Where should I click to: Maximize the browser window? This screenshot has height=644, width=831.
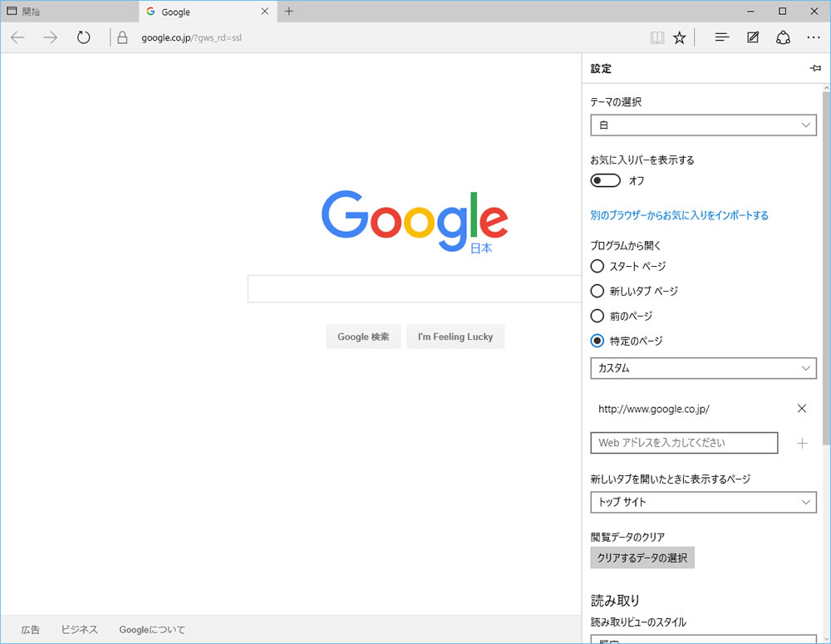tap(782, 11)
